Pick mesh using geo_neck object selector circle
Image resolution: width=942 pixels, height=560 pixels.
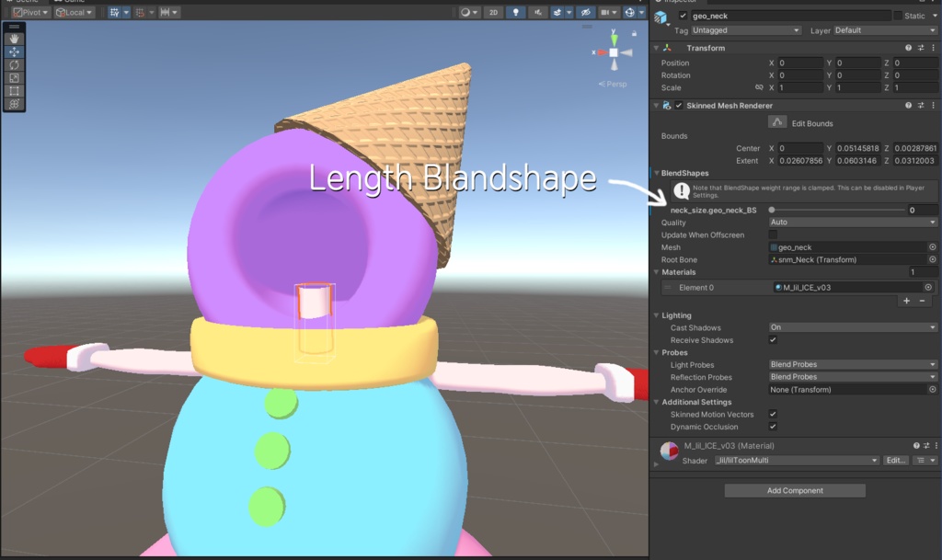coord(933,247)
